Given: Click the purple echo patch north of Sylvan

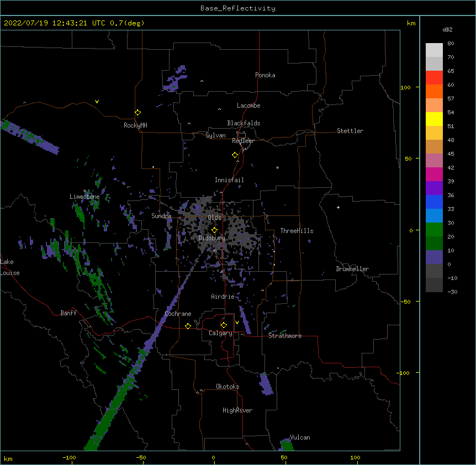Looking at the screenshot, I should (173, 79).
